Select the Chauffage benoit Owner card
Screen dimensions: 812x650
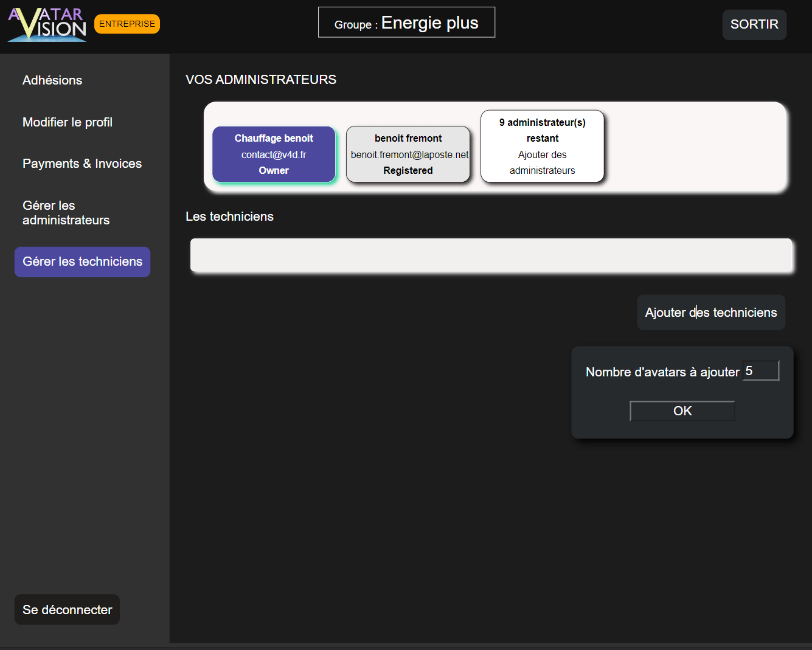pos(274,154)
